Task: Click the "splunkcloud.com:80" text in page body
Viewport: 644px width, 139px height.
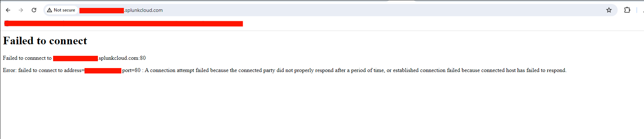Action: point(122,58)
